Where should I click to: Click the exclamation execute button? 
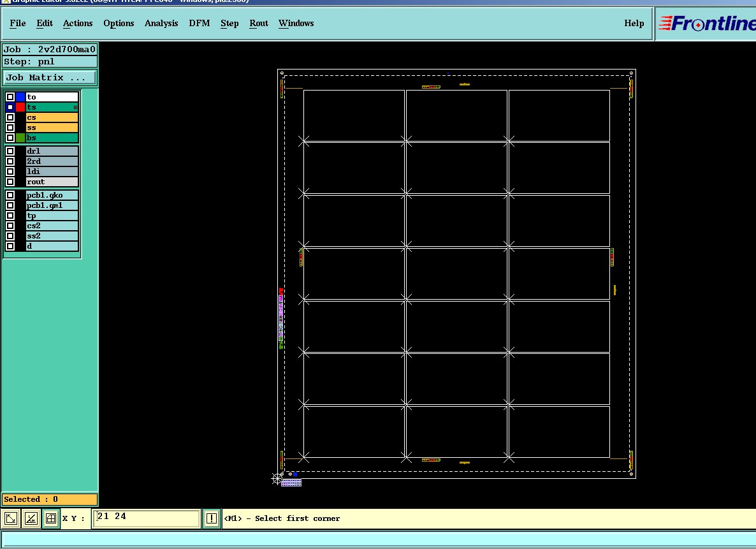[x=211, y=518]
